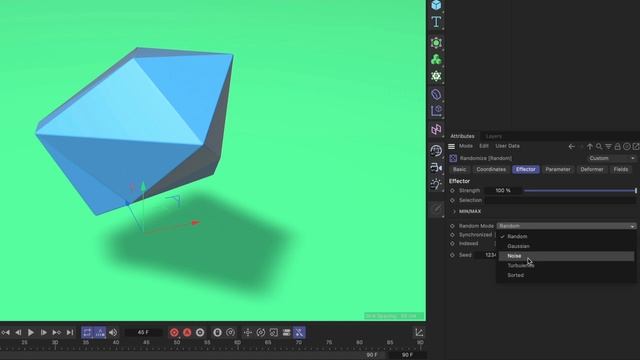The height and width of the screenshot is (360, 640).
Task: Toggle sound speaker icon during playback
Action: pyautogui.click(x=113, y=333)
